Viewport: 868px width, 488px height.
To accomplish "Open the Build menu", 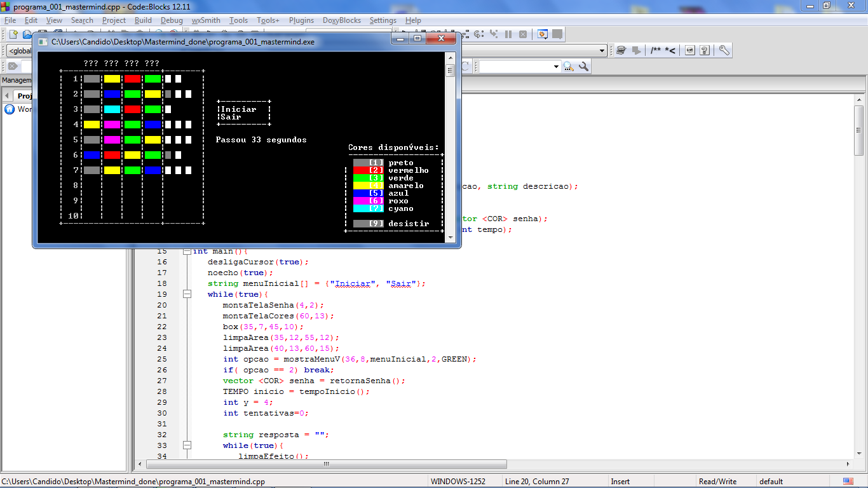I will click(143, 20).
